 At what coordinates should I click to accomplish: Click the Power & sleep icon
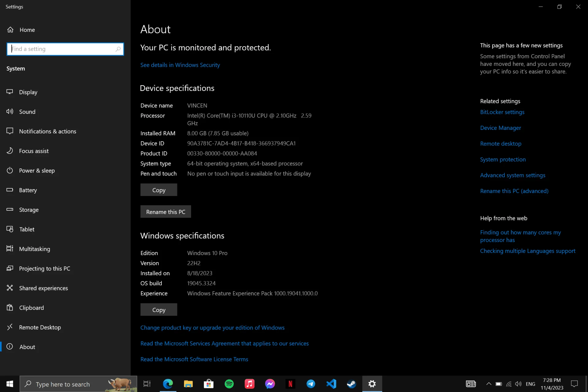click(10, 170)
